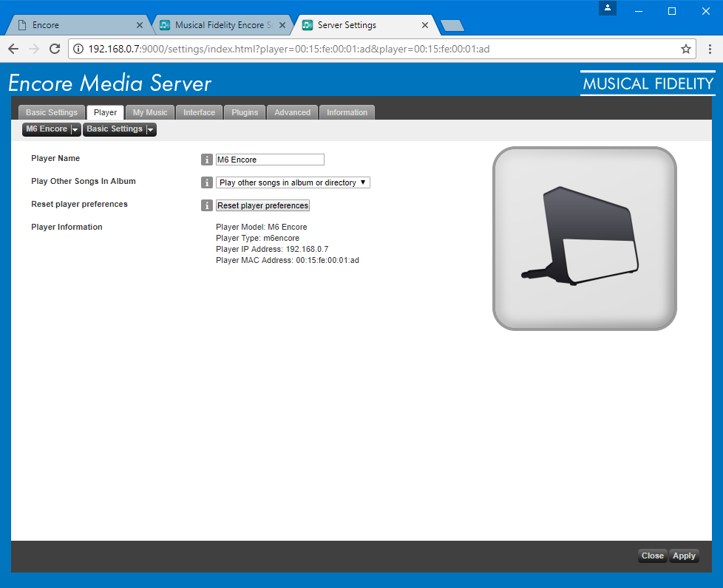Maximize the Chrome window
The width and height of the screenshot is (723, 588).
pos(672,11)
